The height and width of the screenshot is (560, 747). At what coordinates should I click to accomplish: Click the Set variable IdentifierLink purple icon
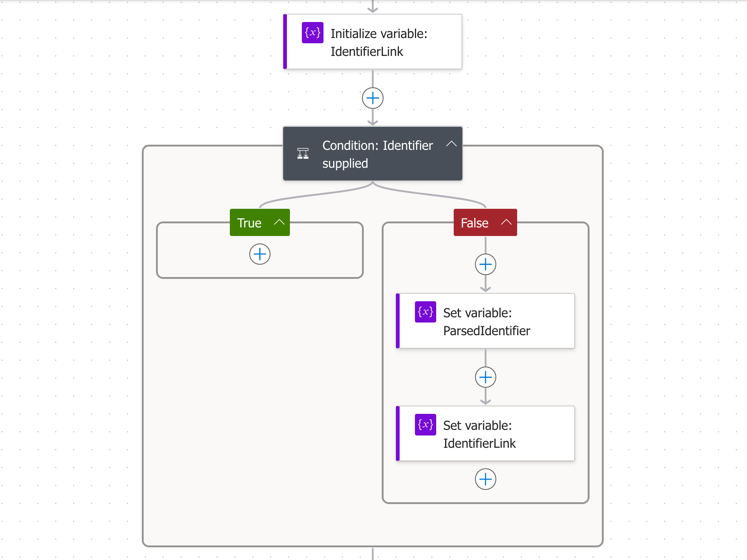425,425
